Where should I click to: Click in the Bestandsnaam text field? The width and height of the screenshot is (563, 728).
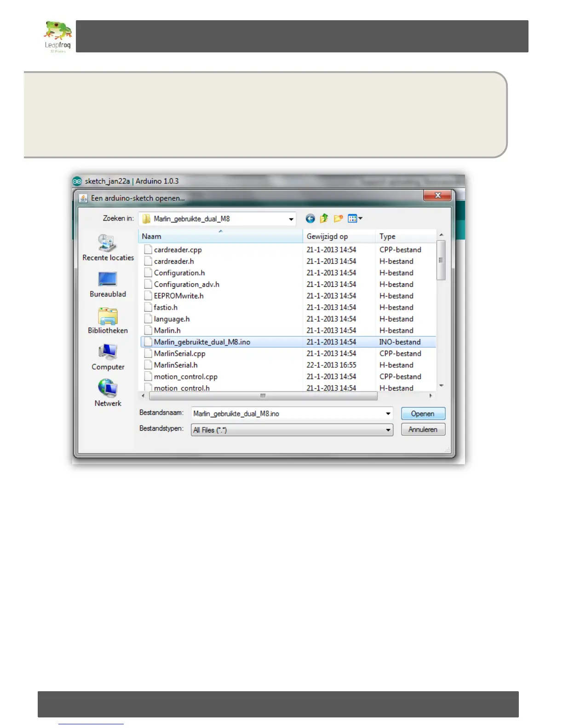click(x=287, y=414)
